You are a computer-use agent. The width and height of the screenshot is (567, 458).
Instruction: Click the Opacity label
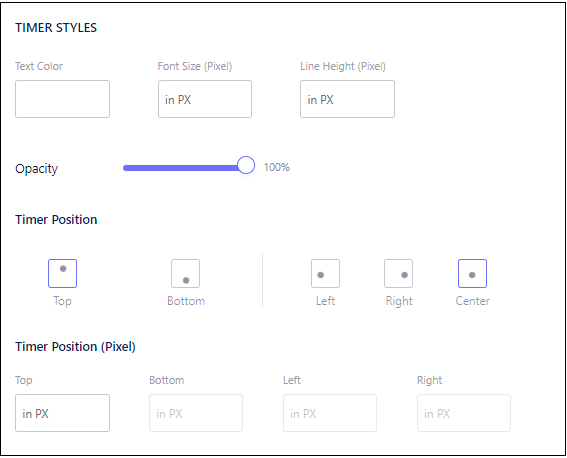point(37,169)
